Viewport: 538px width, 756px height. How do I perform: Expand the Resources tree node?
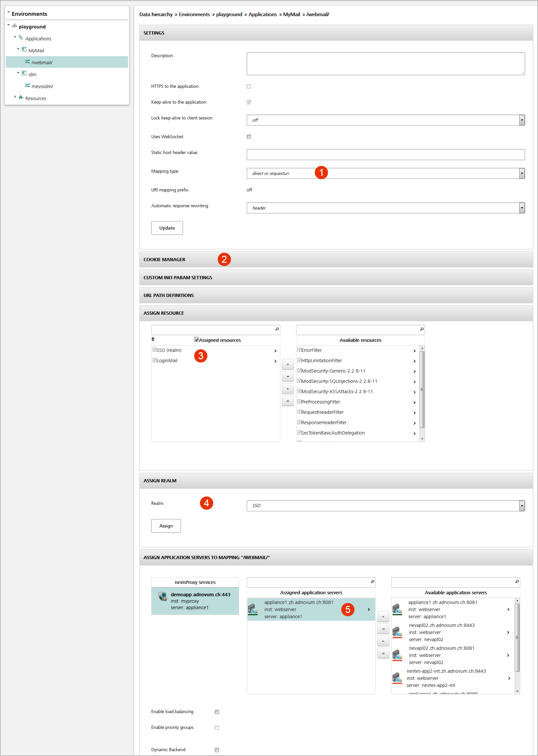coord(15,97)
